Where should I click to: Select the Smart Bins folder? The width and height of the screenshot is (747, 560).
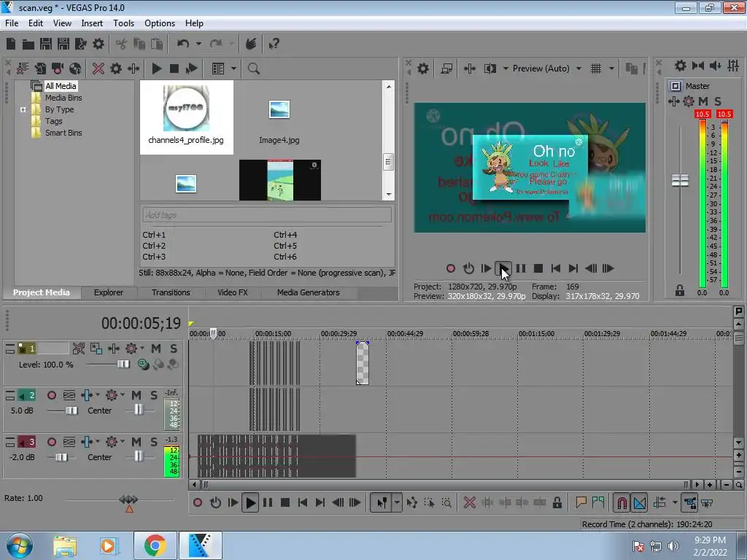point(63,133)
